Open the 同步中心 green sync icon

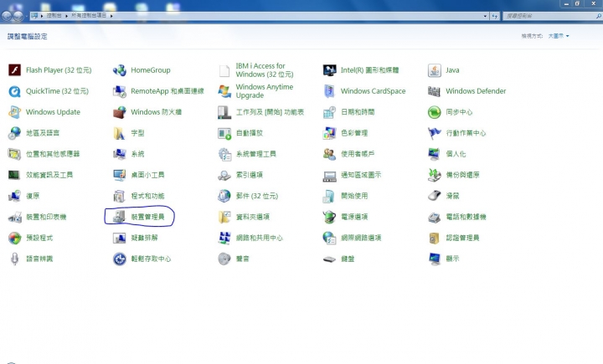tap(435, 112)
